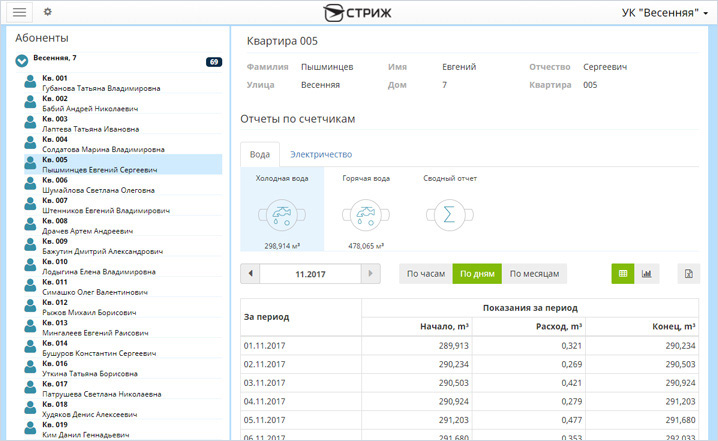
Task: Export report to file icon
Action: pyautogui.click(x=689, y=274)
